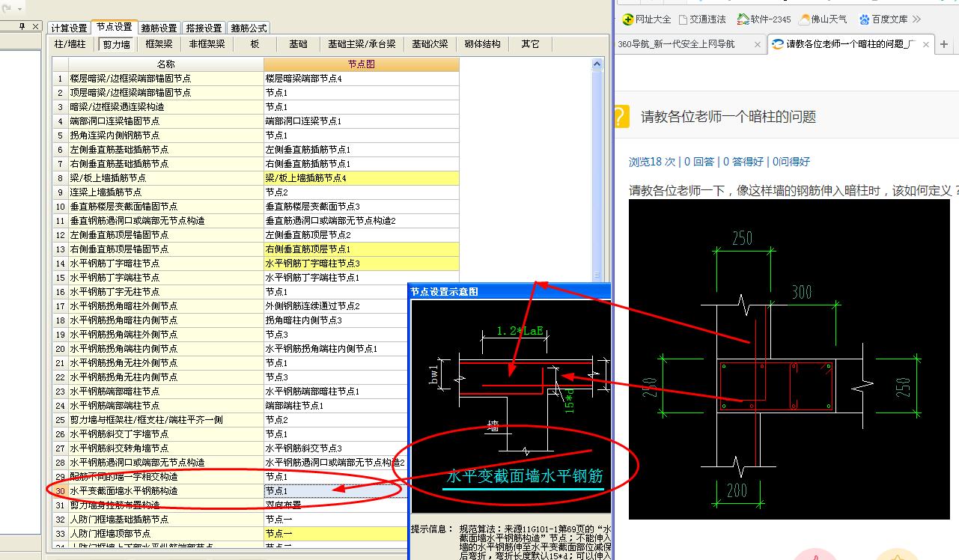Image resolution: width=959 pixels, height=560 pixels.
Task: Select 砌体结构 component category
Action: click(x=483, y=44)
